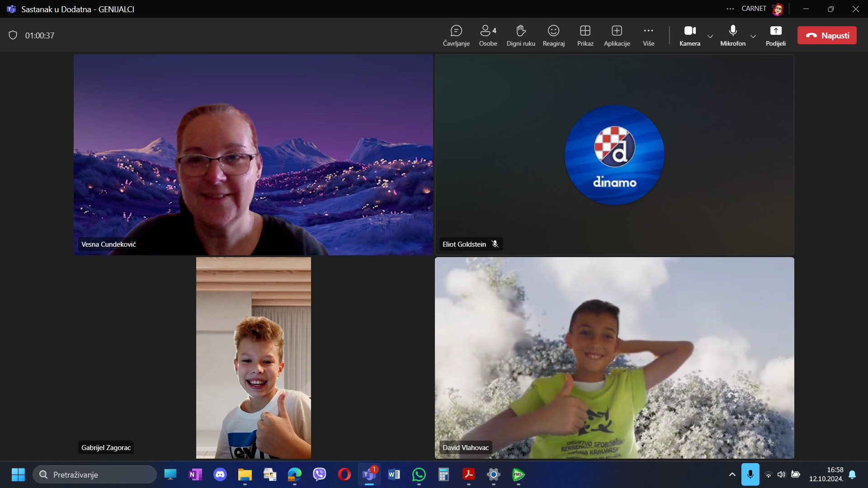The width and height of the screenshot is (868, 488).
Task: Mute or unmute the Mikrofon
Action: 733,36
